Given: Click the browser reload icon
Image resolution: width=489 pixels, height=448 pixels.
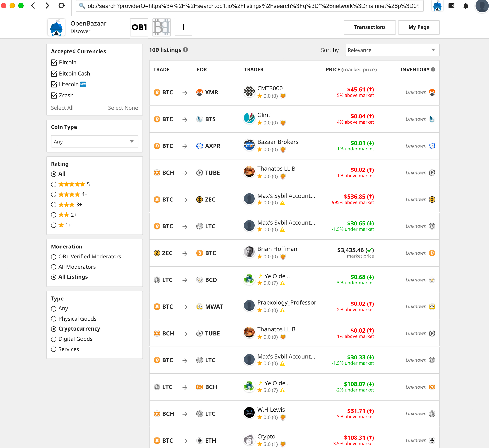Looking at the screenshot, I should pos(61,6).
